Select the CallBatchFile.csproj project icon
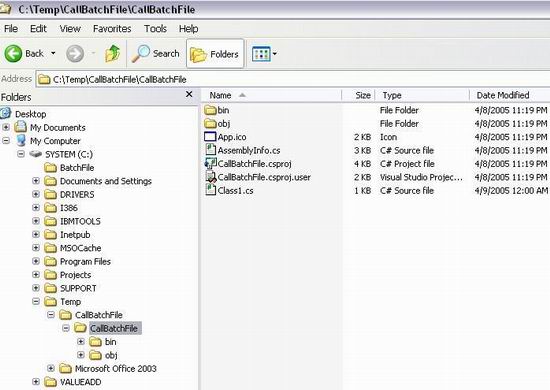 tap(210, 163)
